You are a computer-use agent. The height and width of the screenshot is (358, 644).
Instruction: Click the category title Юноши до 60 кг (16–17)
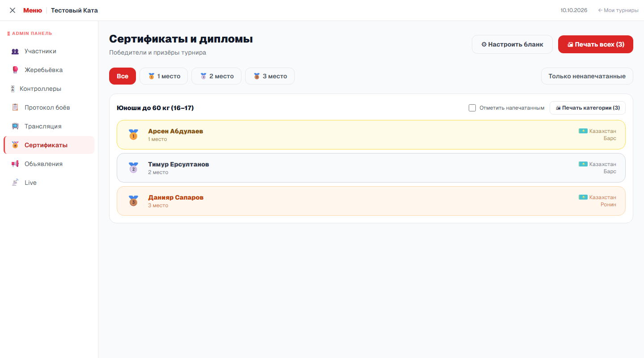pos(155,108)
